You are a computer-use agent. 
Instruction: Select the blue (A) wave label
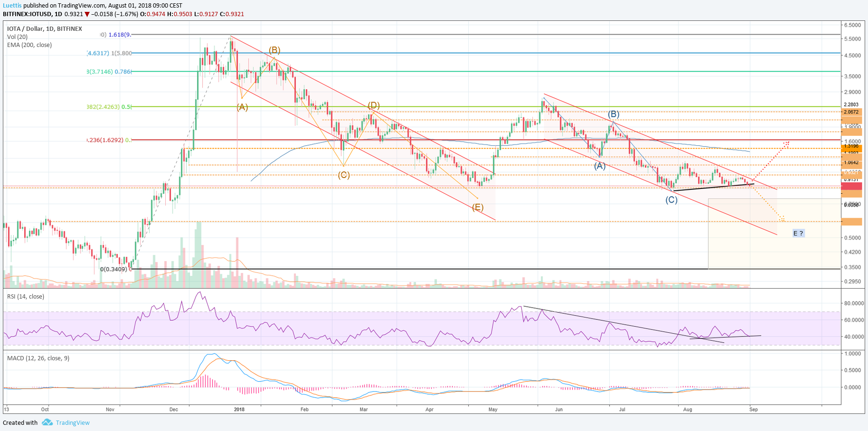click(600, 166)
